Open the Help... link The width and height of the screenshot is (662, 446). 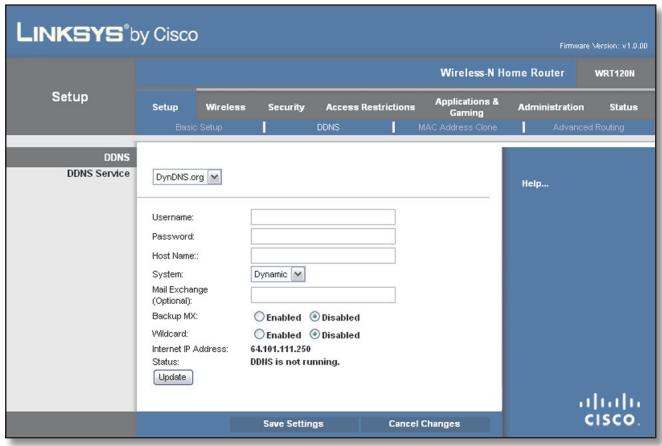[x=535, y=184]
